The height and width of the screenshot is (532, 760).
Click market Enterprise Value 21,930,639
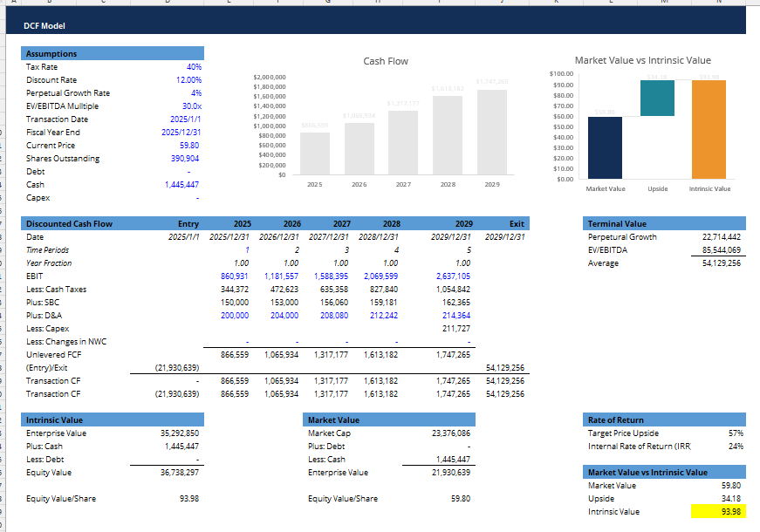pyautogui.click(x=451, y=473)
